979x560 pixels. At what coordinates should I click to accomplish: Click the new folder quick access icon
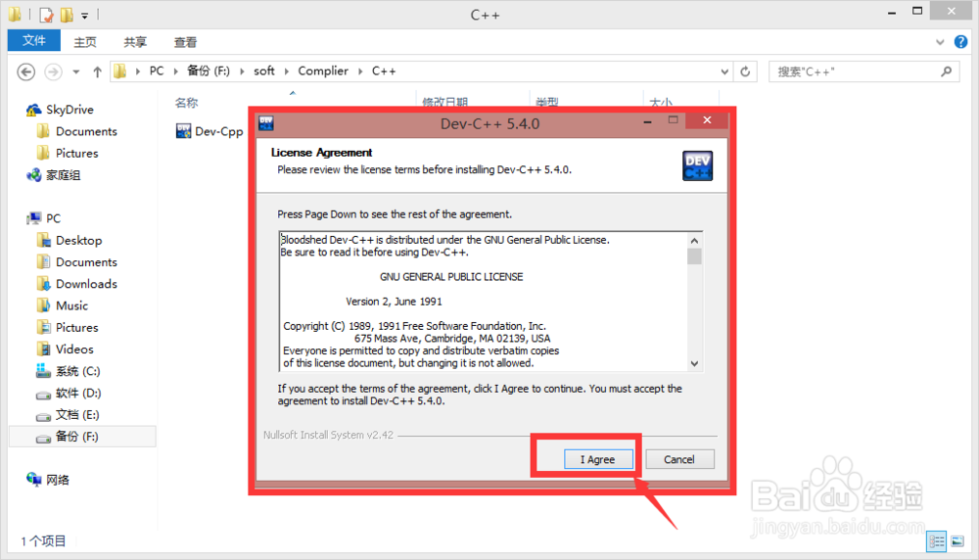coord(67,14)
